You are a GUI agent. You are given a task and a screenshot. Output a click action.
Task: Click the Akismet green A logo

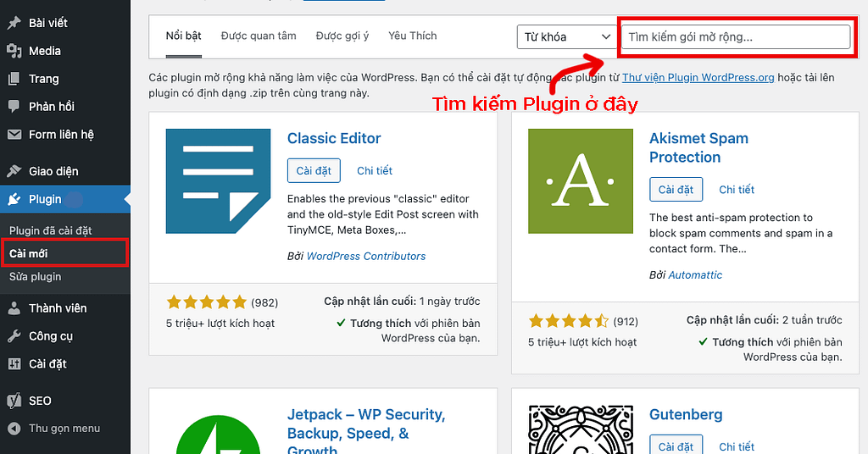[580, 181]
